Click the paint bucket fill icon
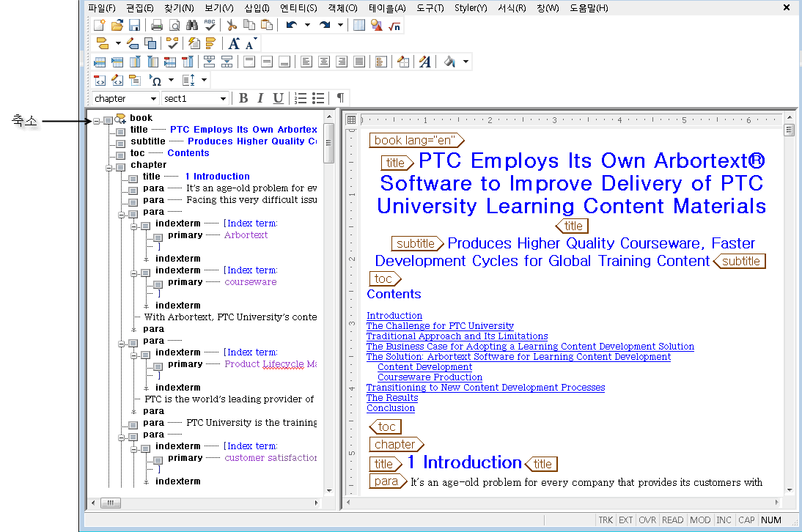 point(449,62)
